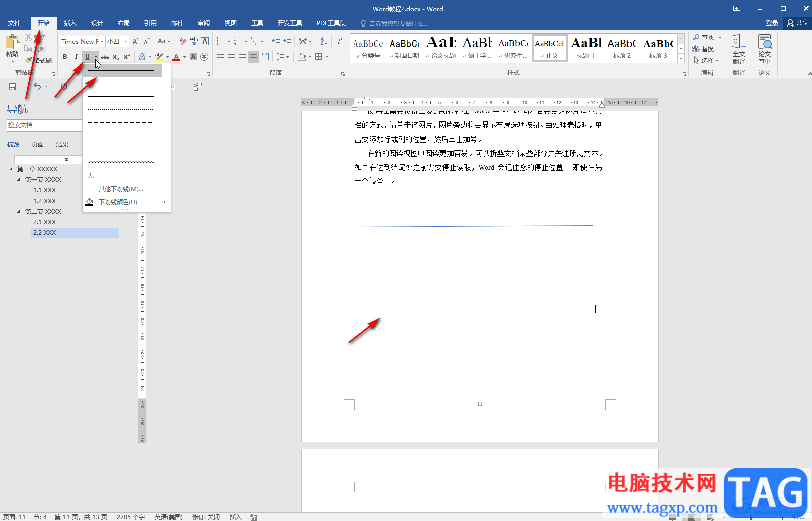Click the Borders grid icon
Viewport: 812px width, 521px height.
click(319, 57)
